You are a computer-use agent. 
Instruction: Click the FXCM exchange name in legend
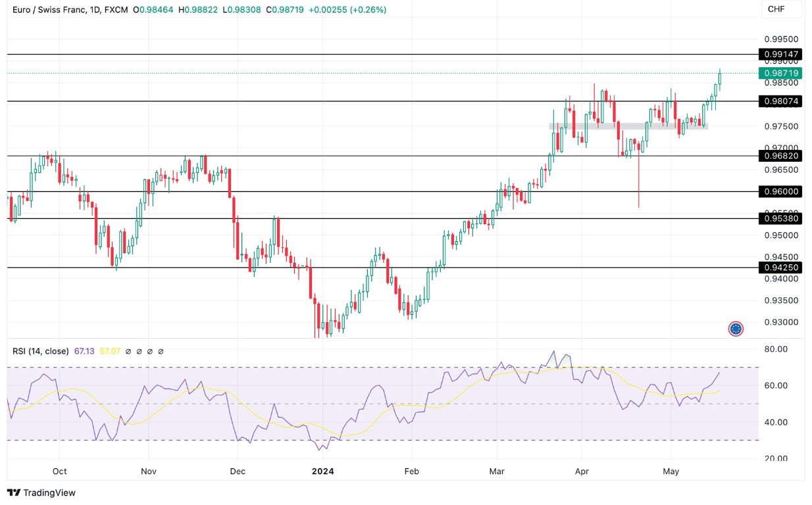coord(115,11)
